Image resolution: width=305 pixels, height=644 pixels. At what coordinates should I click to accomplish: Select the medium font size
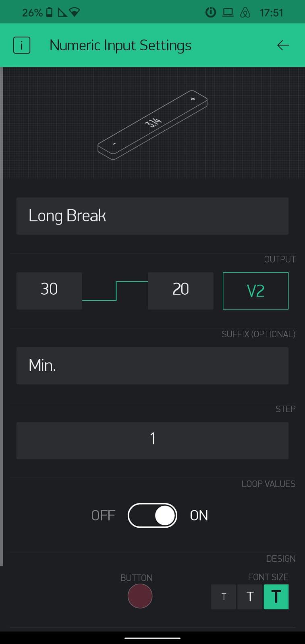point(249,597)
